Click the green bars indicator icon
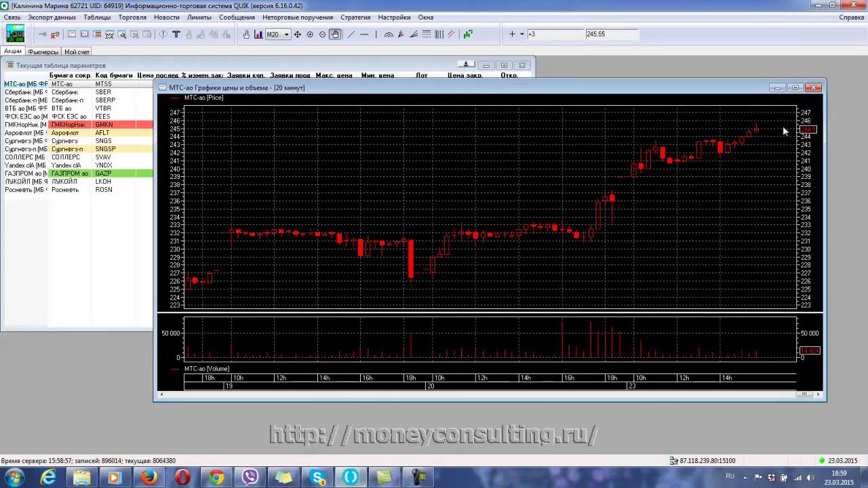This screenshot has width=868, height=488. 468,35
